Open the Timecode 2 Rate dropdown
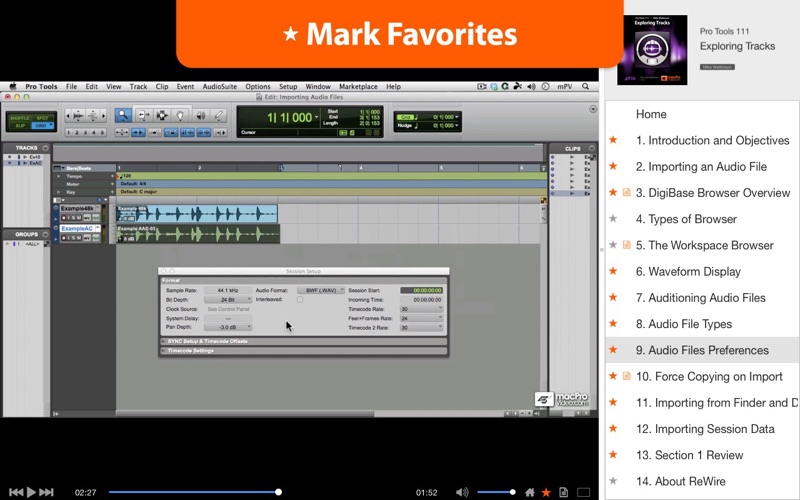 click(421, 327)
